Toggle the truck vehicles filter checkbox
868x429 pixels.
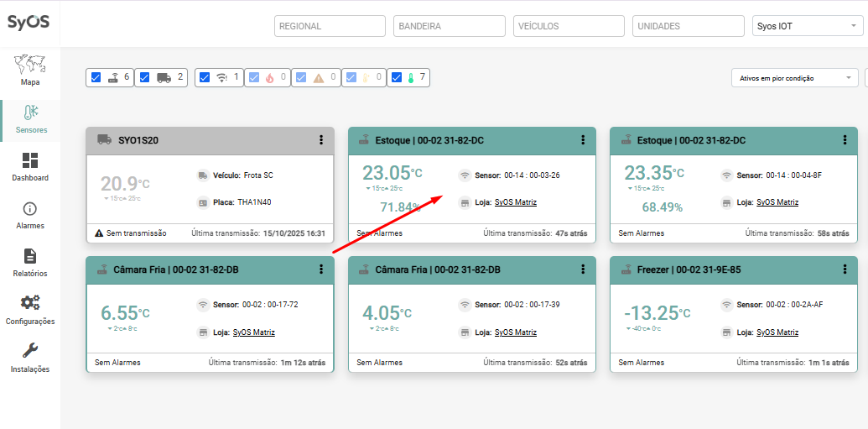coord(144,77)
